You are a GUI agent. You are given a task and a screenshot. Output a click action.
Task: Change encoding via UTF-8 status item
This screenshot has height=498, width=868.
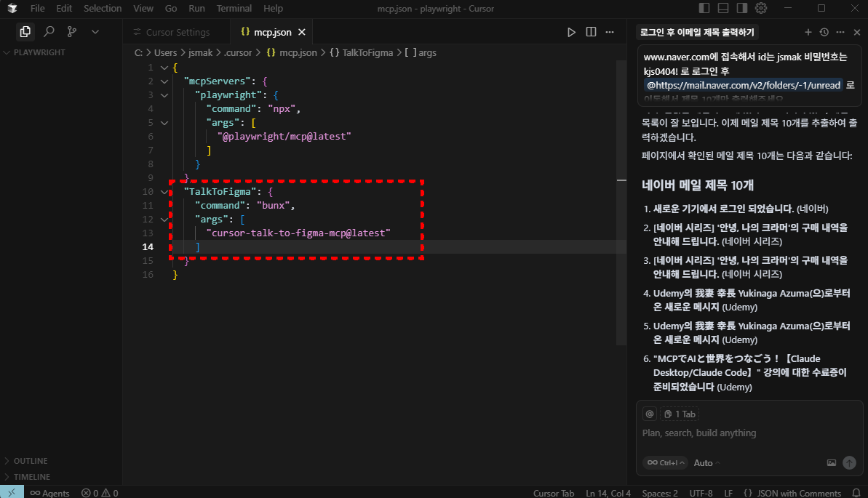(701, 492)
